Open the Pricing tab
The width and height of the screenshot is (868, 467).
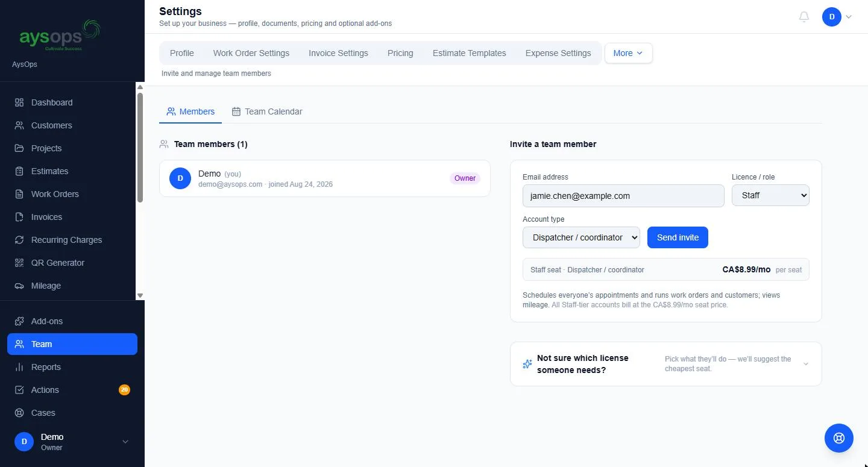[400, 53]
